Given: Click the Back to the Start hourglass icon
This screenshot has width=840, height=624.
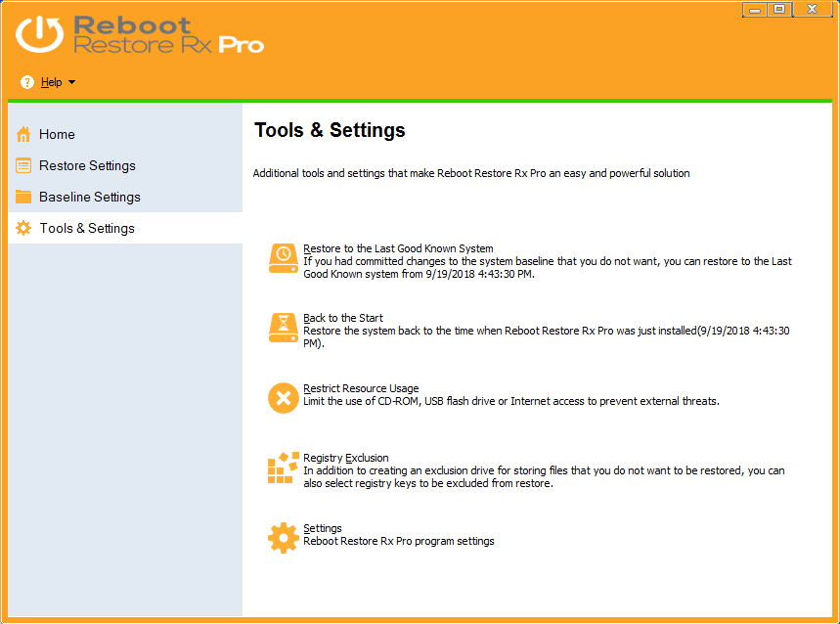Looking at the screenshot, I should pos(284,328).
